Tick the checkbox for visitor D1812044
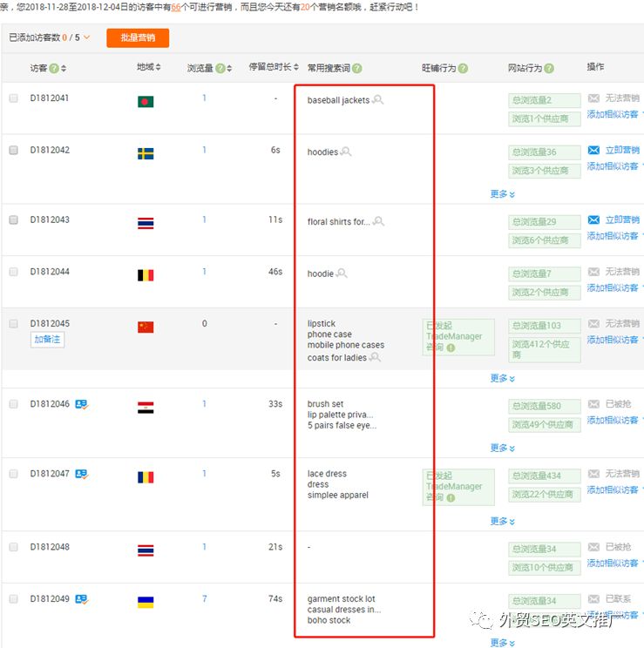This screenshot has height=648, width=644. pos(14,272)
